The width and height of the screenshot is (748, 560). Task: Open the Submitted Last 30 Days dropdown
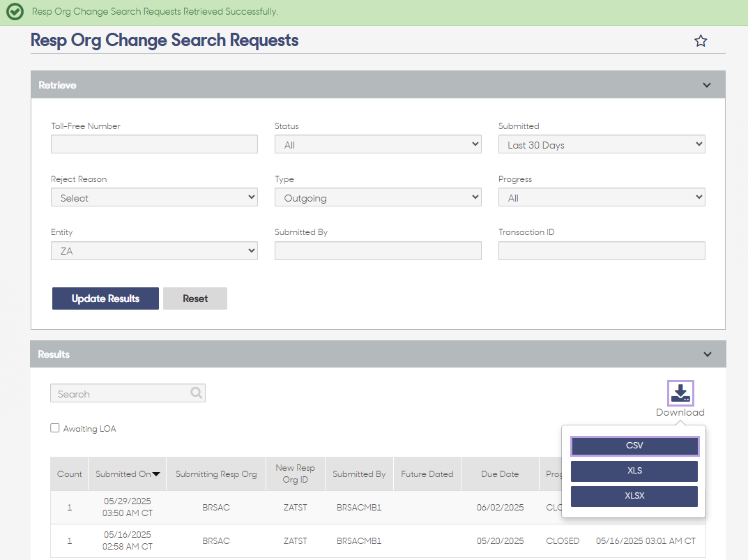click(x=602, y=144)
